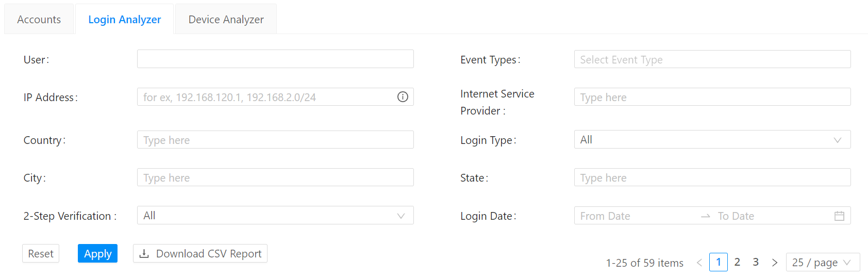868x276 pixels.
Task: Go to next page arrow
Action: [x=774, y=263]
